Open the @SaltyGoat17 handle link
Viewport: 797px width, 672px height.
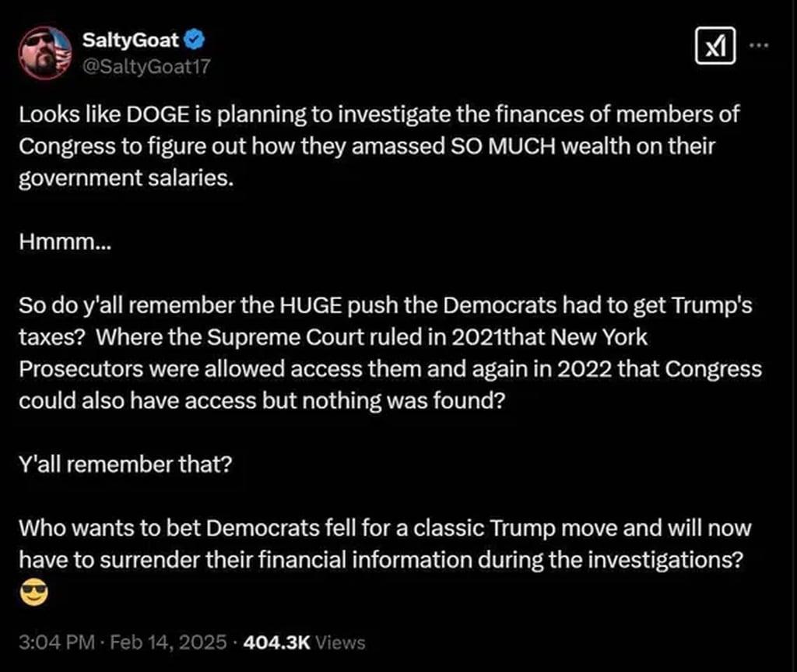pyautogui.click(x=146, y=67)
